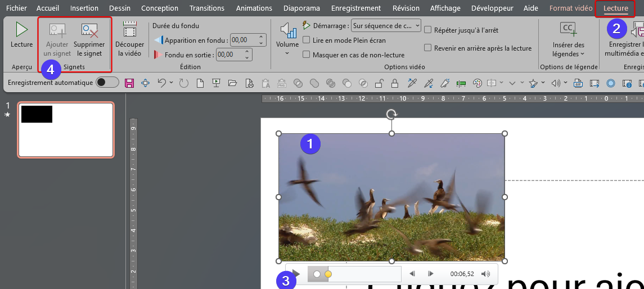This screenshot has width=644, height=289.
Task: Save with the pink floppy disk icon
Action: [x=129, y=83]
